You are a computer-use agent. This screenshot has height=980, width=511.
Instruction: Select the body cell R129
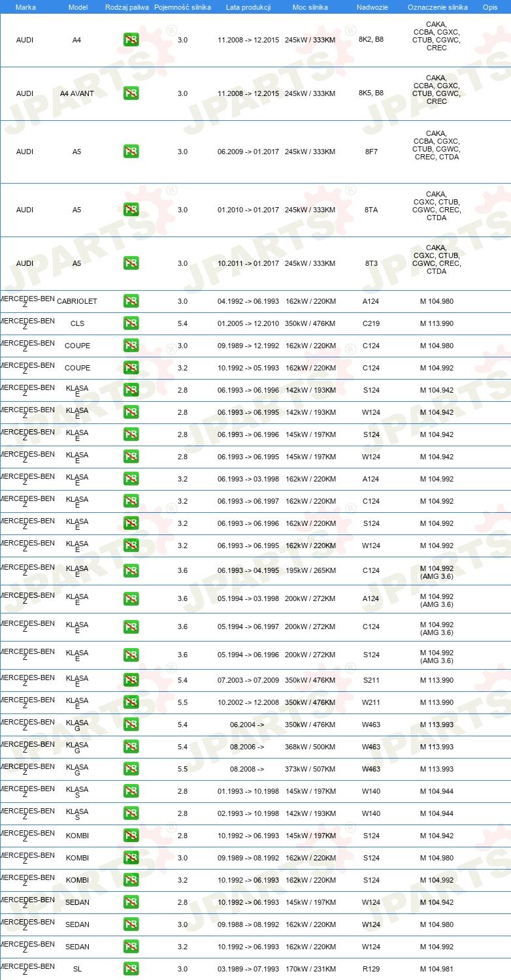pyautogui.click(x=371, y=969)
